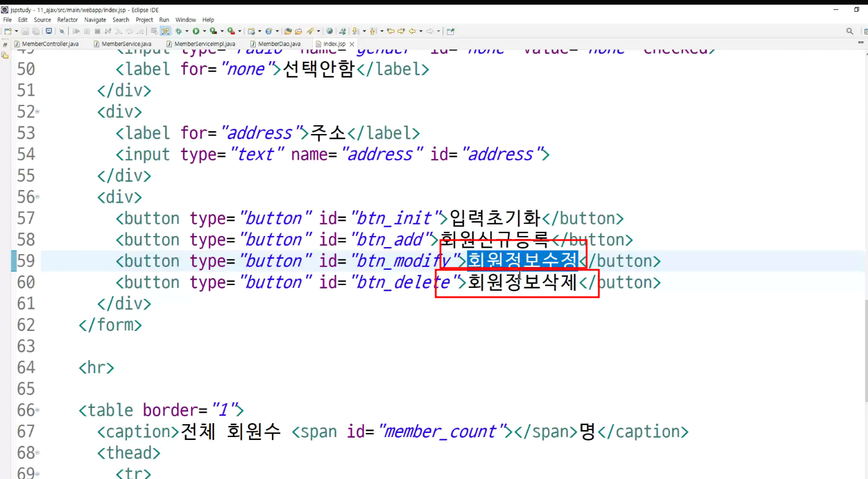
Task: Click the Step Return icon
Action: [140, 31]
